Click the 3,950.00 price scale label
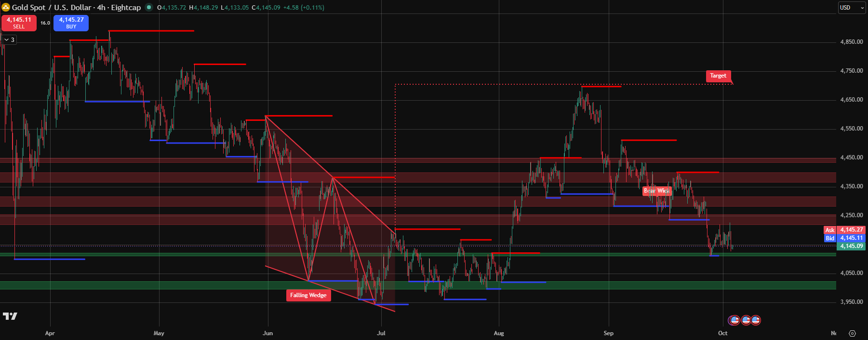This screenshot has width=868, height=340. coord(852,302)
